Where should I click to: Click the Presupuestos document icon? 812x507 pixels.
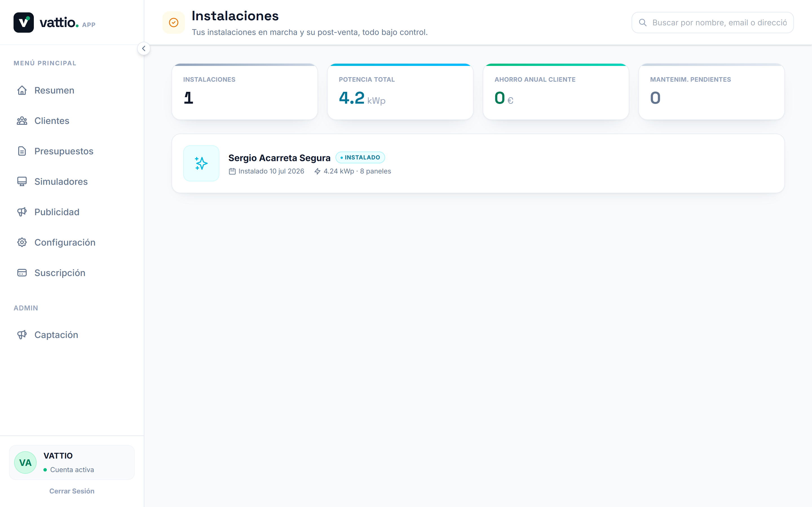pos(22,151)
